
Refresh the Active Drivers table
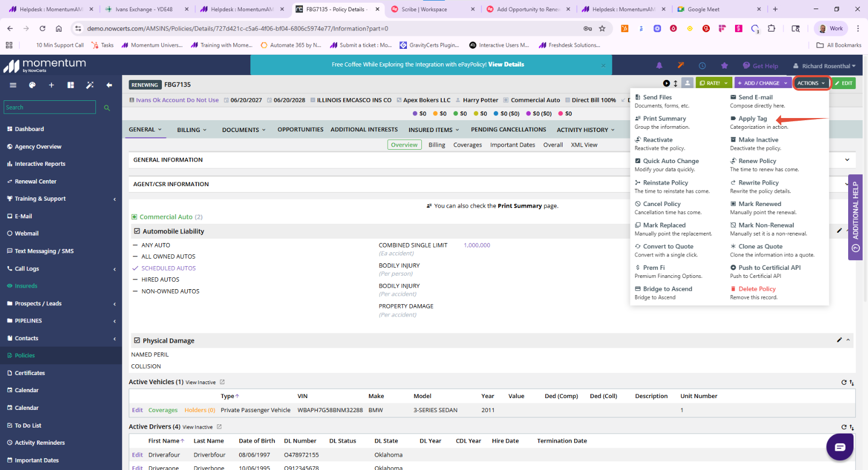844,427
